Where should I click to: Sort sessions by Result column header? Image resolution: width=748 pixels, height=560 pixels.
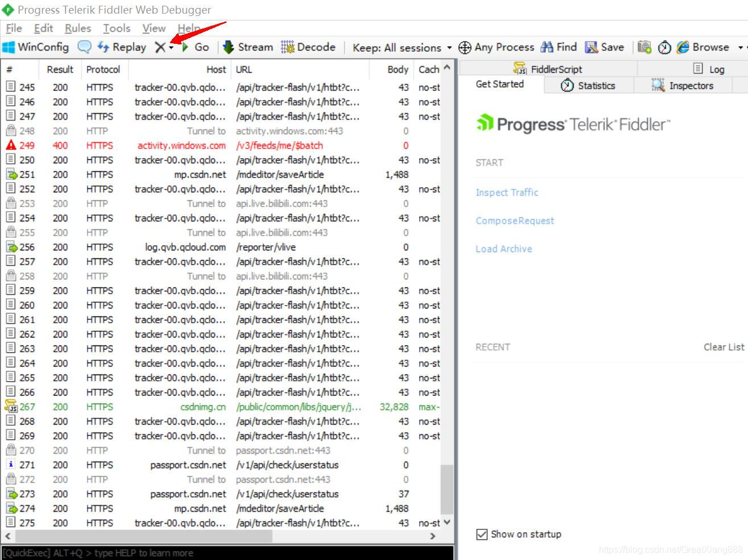point(60,69)
